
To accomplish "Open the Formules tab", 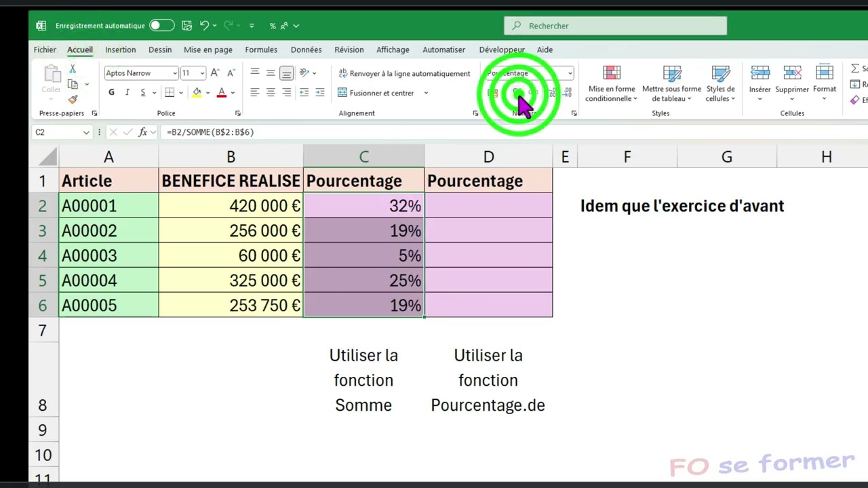I will pyautogui.click(x=261, y=49).
